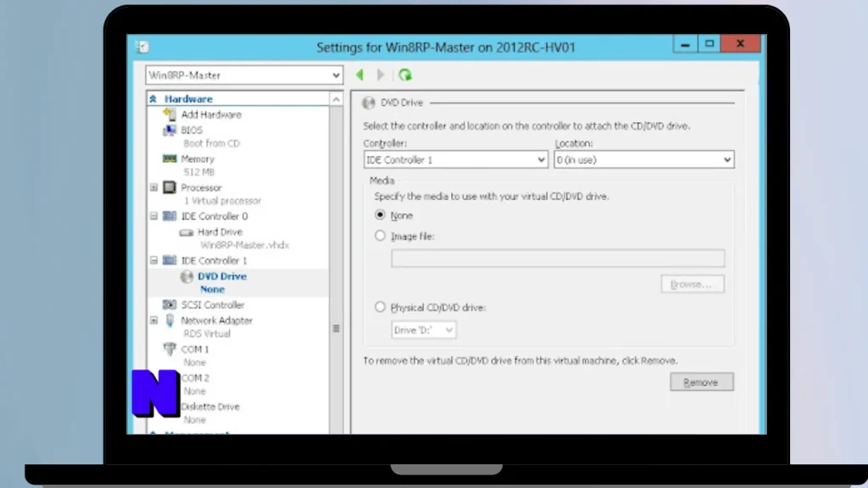Viewport: 868px width, 488px height.
Task: Click the hardware tree vertical scrollbar thumb
Action: 336,329
